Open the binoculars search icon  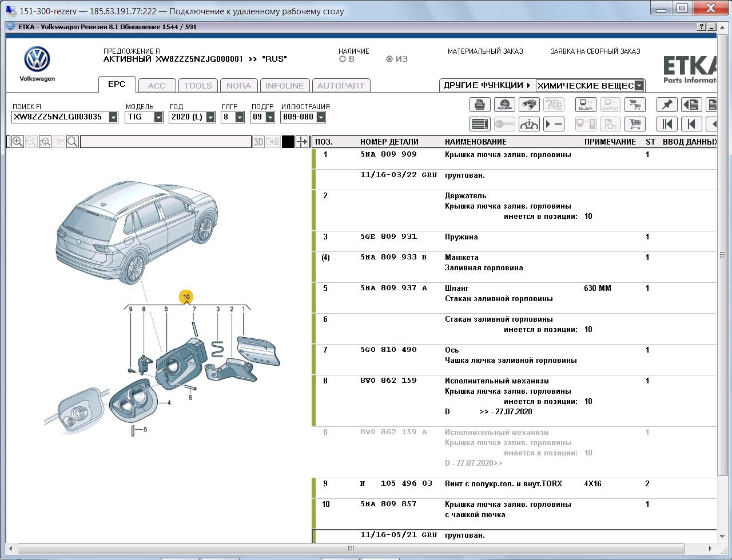point(529,105)
